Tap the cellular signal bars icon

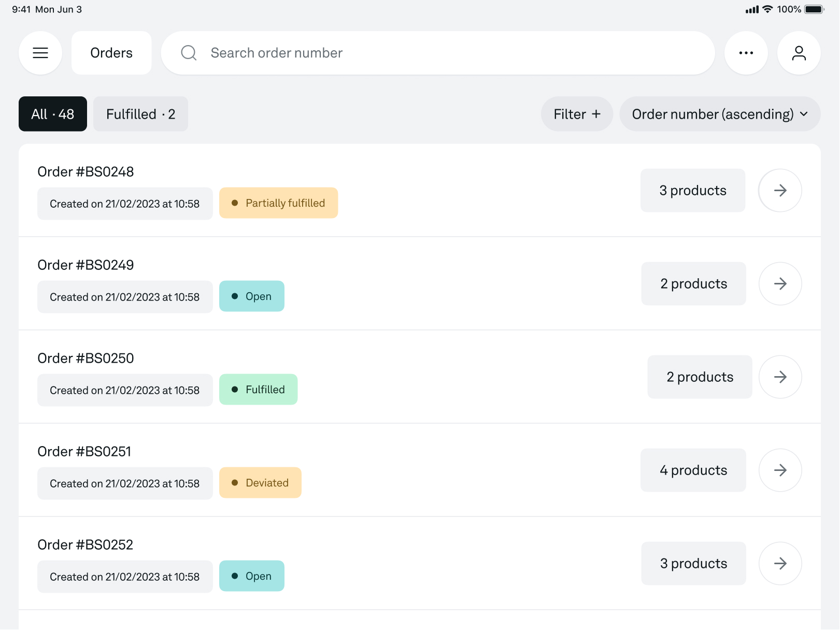click(752, 9)
